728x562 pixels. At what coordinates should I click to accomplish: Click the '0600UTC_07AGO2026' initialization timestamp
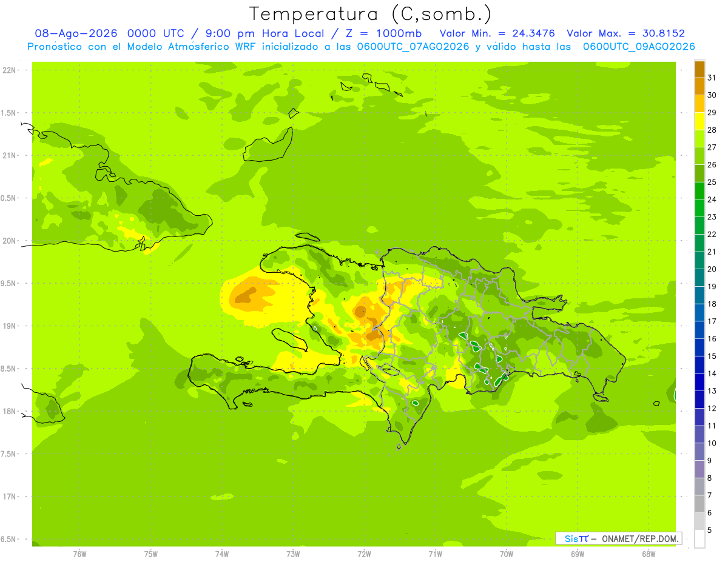[x=412, y=47]
